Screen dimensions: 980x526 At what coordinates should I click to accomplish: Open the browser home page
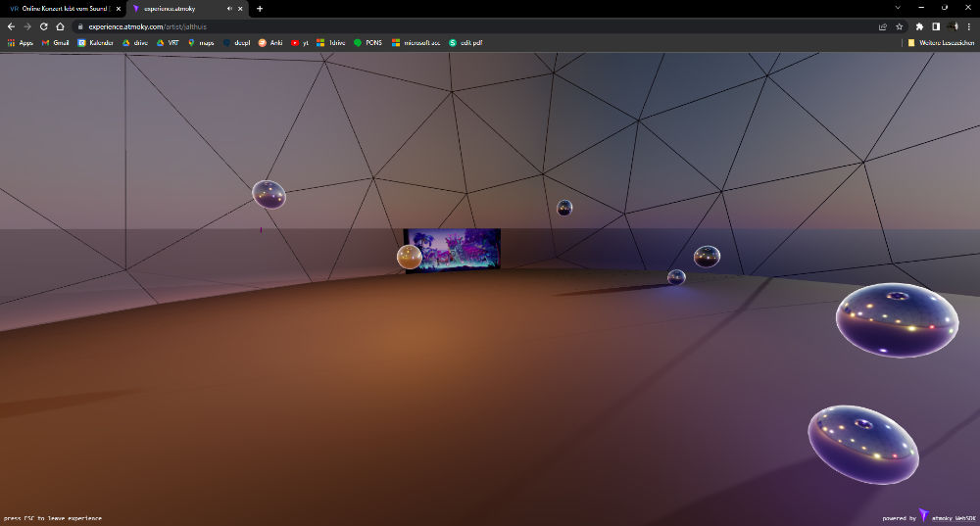(x=60, y=26)
